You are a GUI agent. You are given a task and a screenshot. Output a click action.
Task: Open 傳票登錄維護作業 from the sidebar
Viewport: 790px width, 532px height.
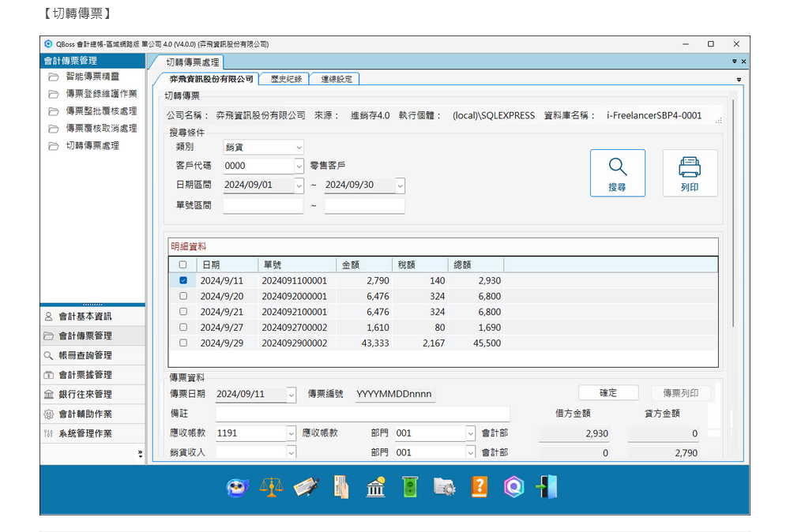[x=101, y=94]
